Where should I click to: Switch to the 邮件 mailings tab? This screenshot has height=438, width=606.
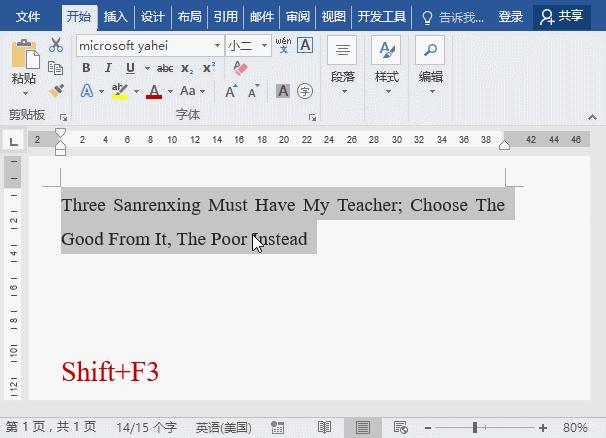click(262, 16)
